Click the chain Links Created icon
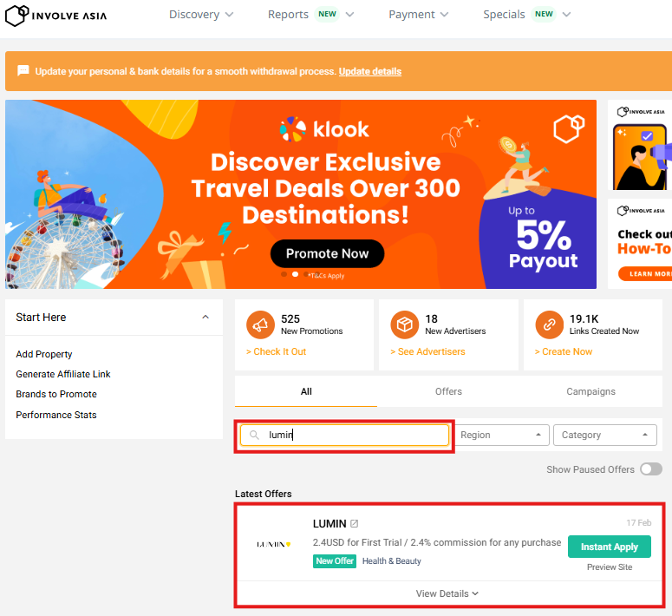Viewport: 672px width, 616px height. [549, 324]
